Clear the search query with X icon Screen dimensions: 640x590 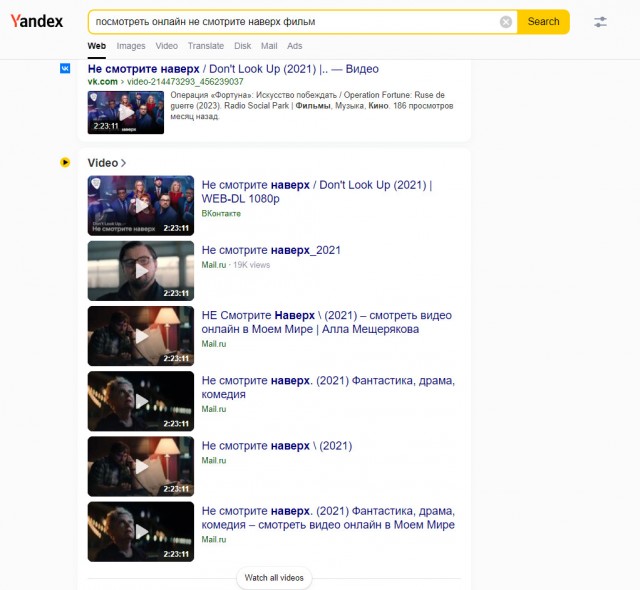(506, 22)
